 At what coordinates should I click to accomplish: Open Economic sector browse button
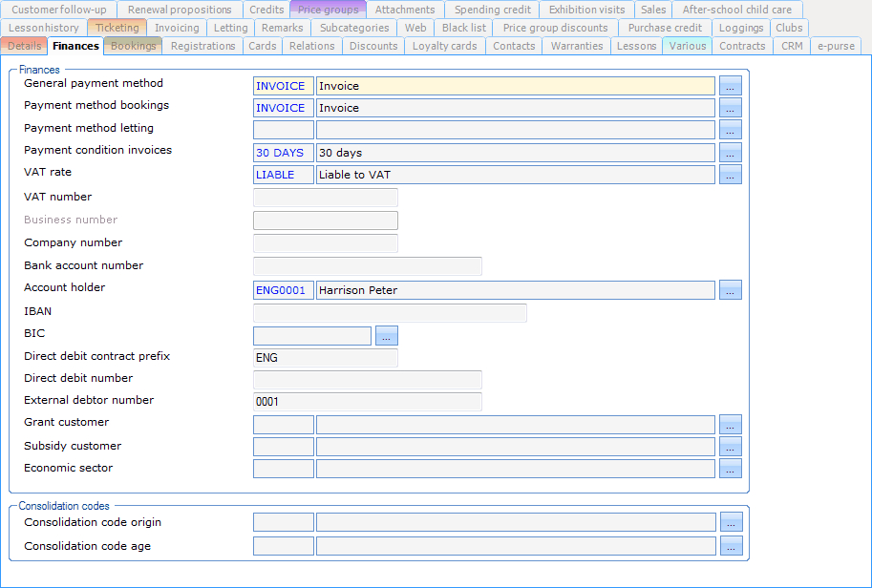[730, 469]
